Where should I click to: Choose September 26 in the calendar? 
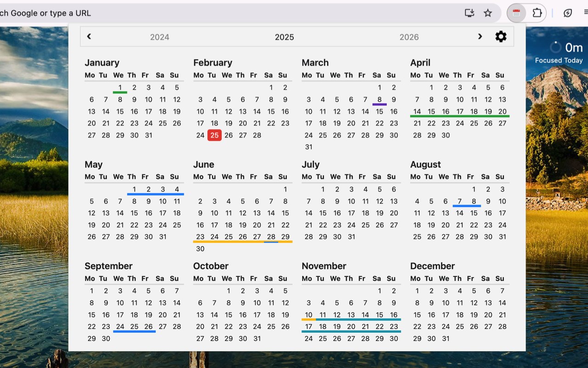[x=148, y=327]
